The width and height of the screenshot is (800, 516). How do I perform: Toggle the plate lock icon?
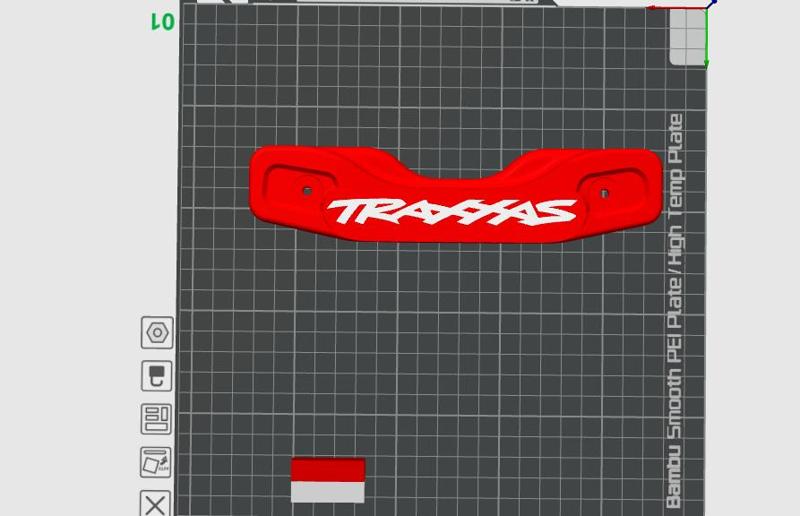click(x=157, y=376)
